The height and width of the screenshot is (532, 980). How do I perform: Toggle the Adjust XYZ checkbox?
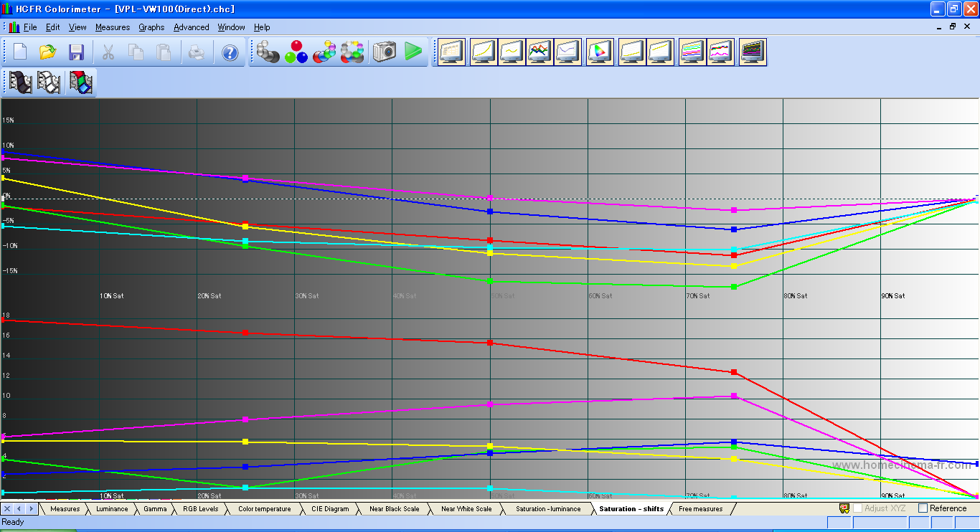[x=857, y=508]
